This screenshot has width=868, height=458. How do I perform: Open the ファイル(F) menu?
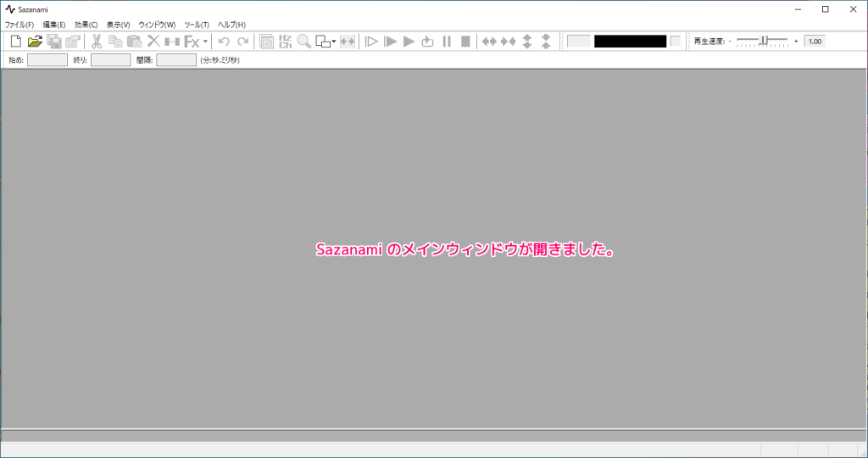(19, 25)
